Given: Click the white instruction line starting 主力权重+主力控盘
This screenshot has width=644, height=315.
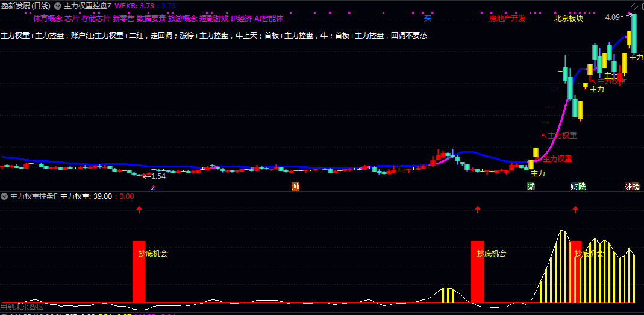Looking at the screenshot, I should coord(214,36).
